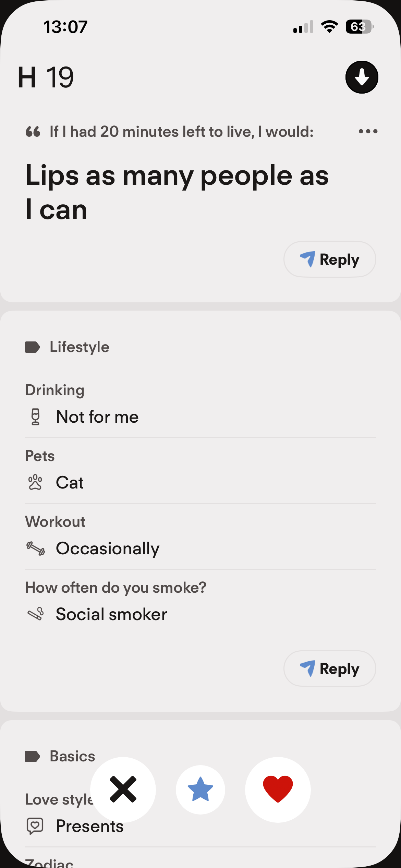This screenshot has height=868, width=401.
Task: Reply to the 20 minutes prompt
Action: [330, 259]
